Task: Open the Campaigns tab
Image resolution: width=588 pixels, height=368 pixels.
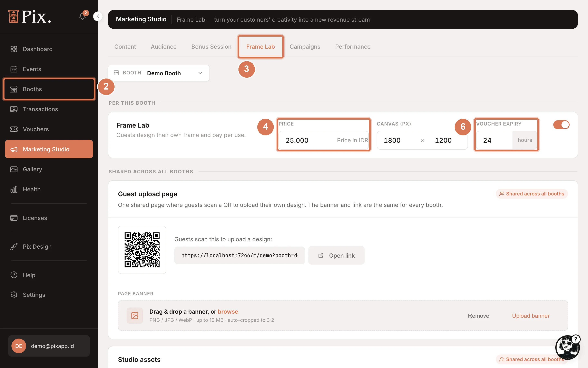Action: point(305,46)
